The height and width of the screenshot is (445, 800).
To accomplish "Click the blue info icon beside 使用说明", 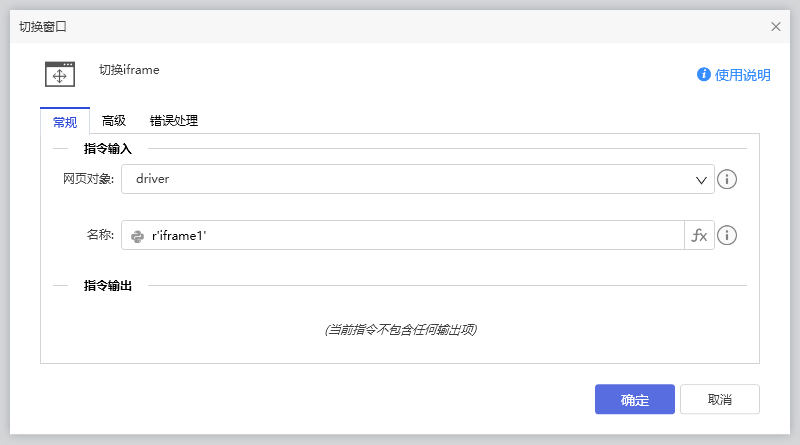I will click(704, 75).
